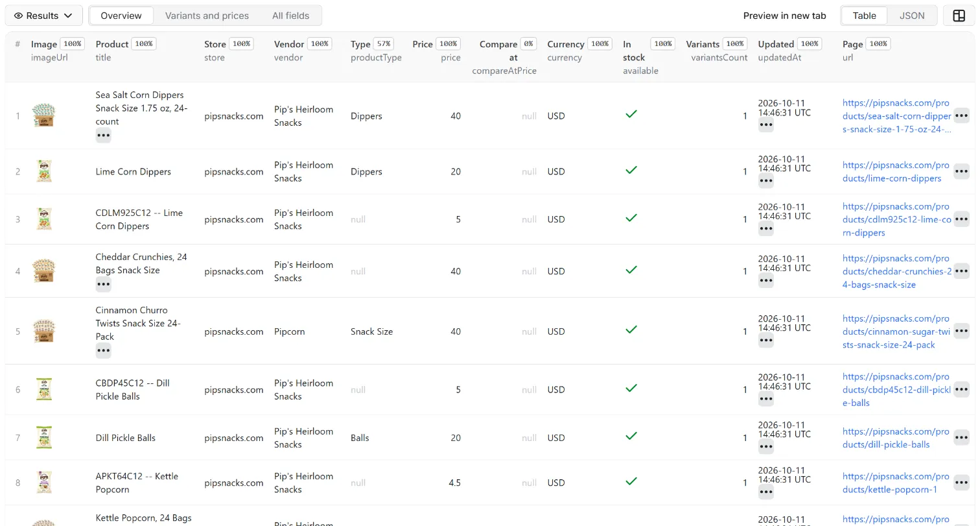Click the more options icon on Cinnamon Churro URL
Screen dimensions: 980x526
[x=961, y=331]
